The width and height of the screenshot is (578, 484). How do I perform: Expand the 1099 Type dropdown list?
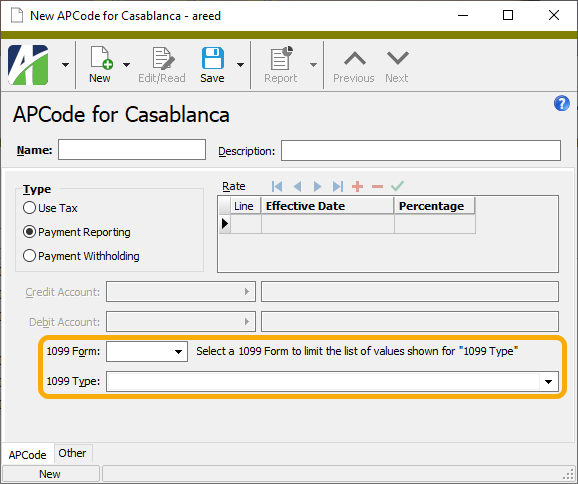click(549, 382)
